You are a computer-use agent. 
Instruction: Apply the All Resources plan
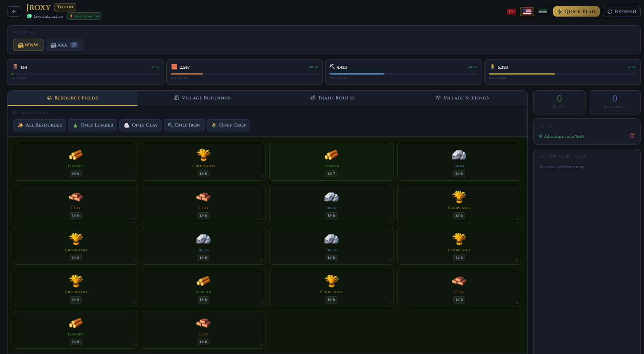tap(40, 125)
